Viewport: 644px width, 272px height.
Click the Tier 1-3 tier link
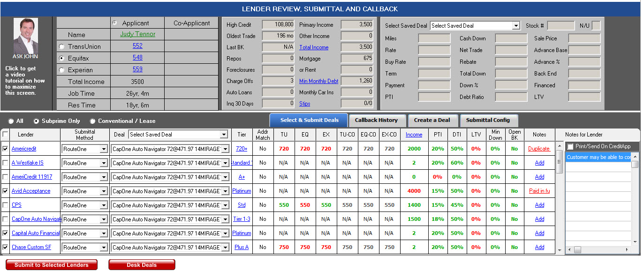pos(242,219)
